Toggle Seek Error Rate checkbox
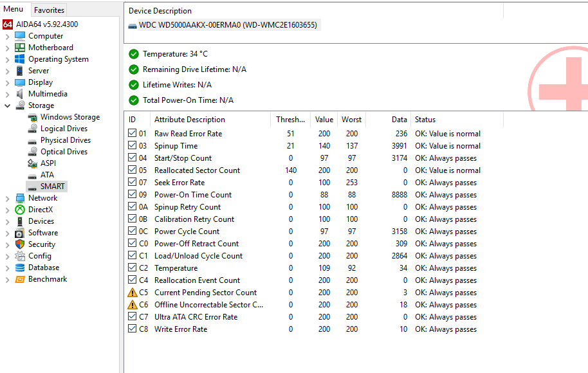Screen dimensions: 588x373 132,182
